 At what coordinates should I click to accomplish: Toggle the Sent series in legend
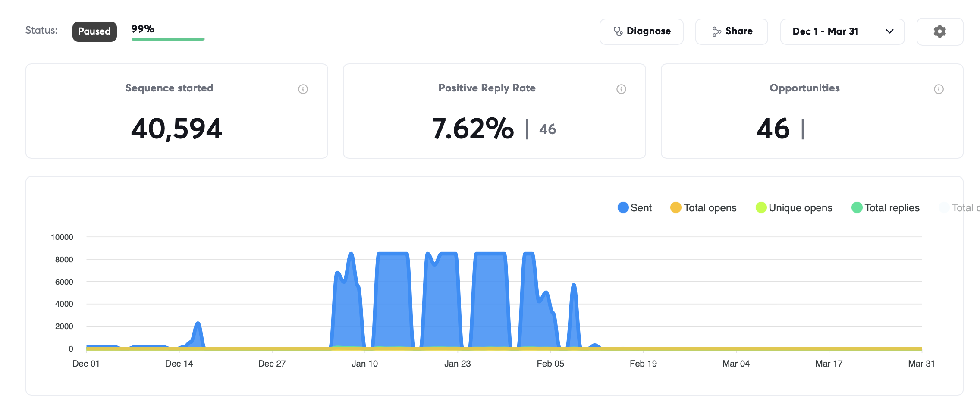[x=634, y=208]
